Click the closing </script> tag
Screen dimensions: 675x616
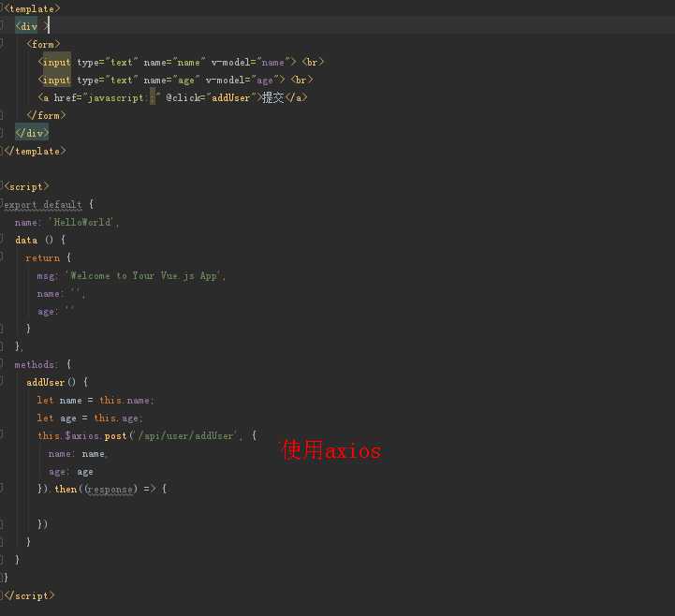[29, 595]
